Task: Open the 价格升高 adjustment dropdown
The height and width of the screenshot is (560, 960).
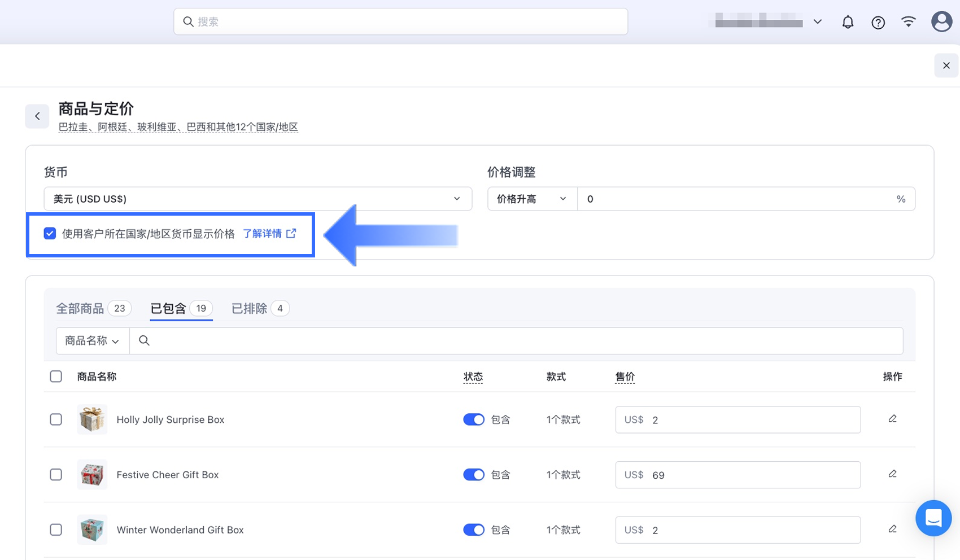Action: pyautogui.click(x=532, y=199)
